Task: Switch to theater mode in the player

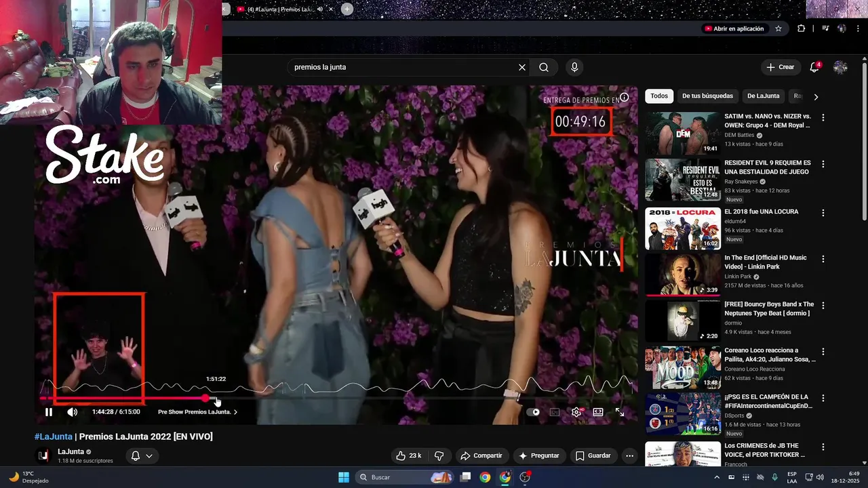Action: point(598,412)
